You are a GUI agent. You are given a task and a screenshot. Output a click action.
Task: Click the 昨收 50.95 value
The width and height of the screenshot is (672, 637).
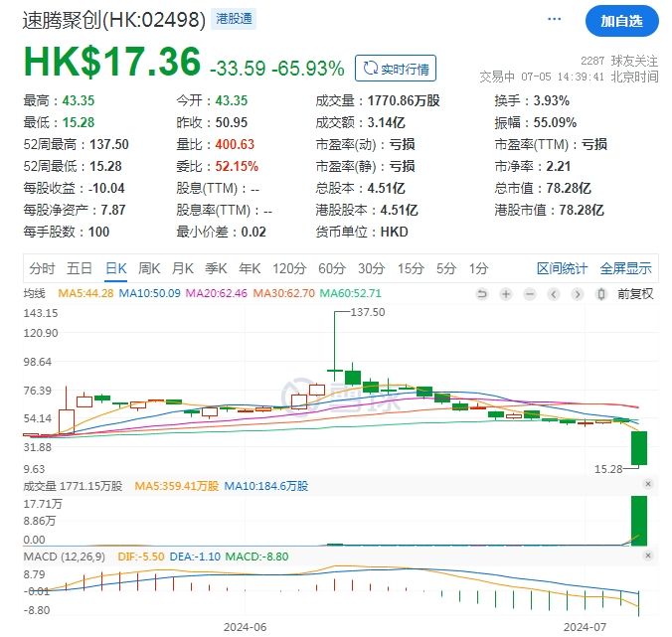231,122
